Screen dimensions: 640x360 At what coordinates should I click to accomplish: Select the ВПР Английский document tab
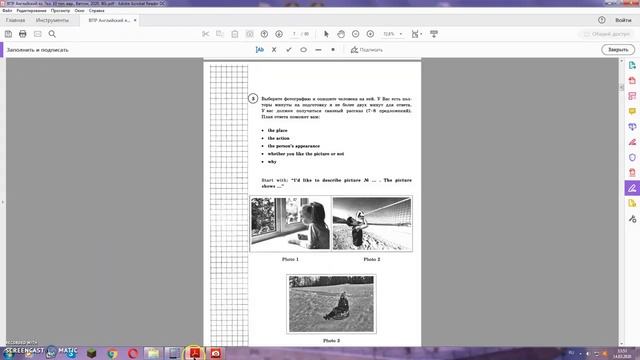coord(109,20)
